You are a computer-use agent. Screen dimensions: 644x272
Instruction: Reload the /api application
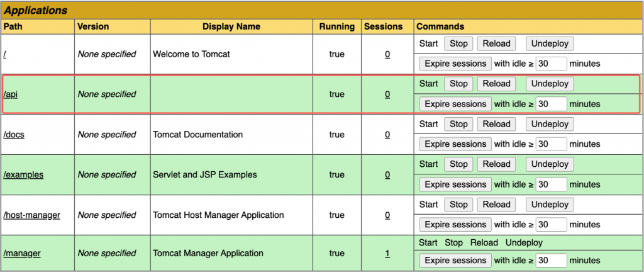click(x=496, y=84)
